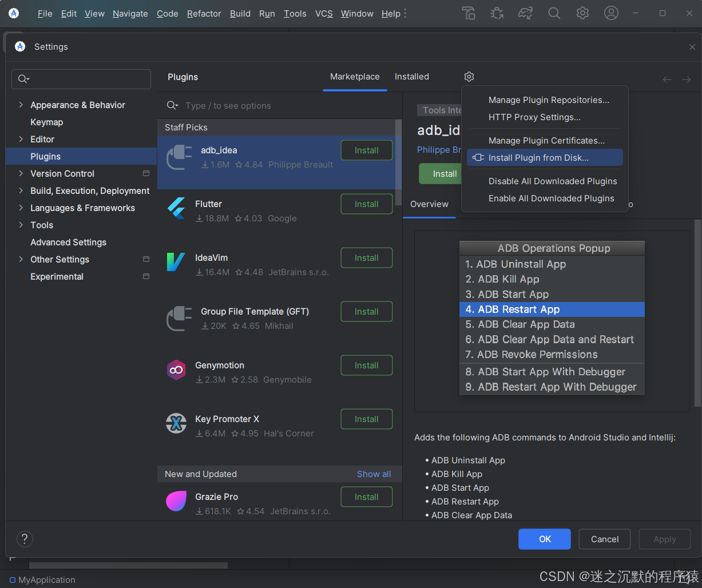Open the search magnifier in top toolbar
Screen dimensions: 702x588
point(554,13)
